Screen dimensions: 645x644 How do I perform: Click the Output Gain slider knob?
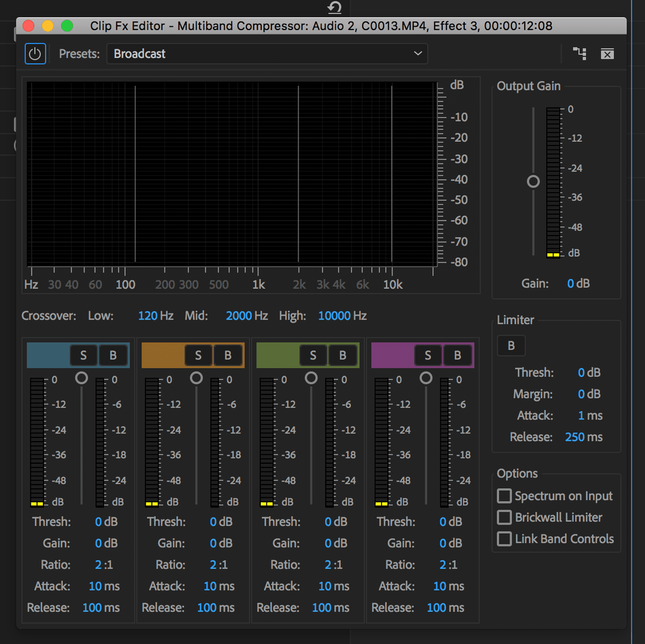click(x=533, y=181)
